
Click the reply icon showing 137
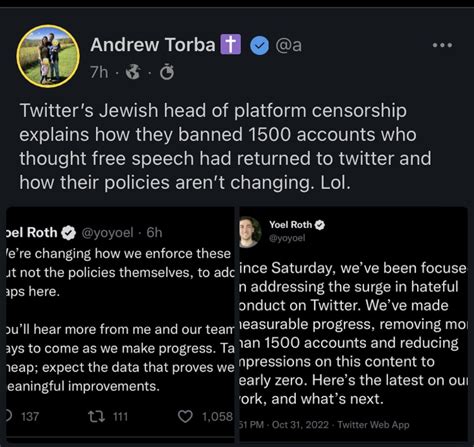click(x=9, y=416)
